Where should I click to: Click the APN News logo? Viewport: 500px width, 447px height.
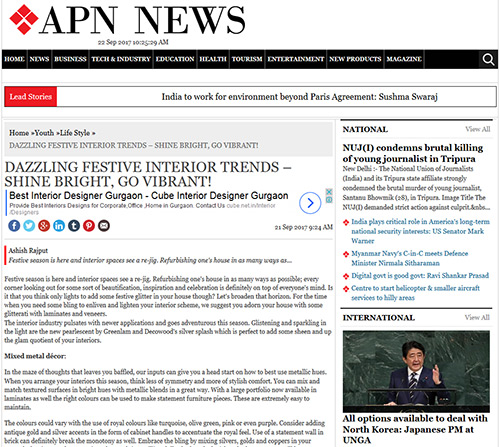tap(127, 20)
